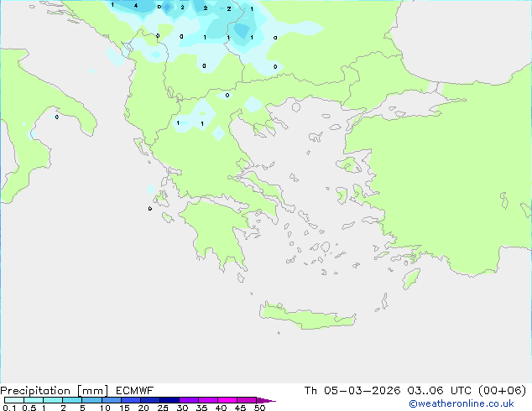Image resolution: width=532 pixels, height=411 pixels.
Task: Click the 0.1–0.5 mm palest legend swatch
Action: click(14, 400)
